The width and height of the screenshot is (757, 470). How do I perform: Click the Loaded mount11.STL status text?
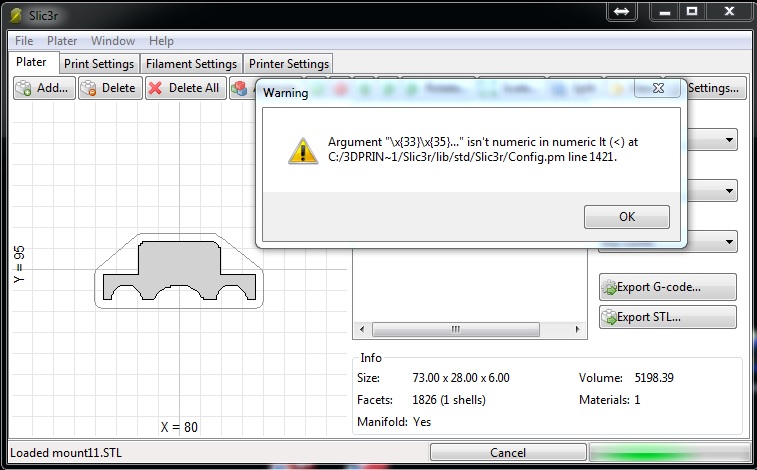click(x=66, y=453)
